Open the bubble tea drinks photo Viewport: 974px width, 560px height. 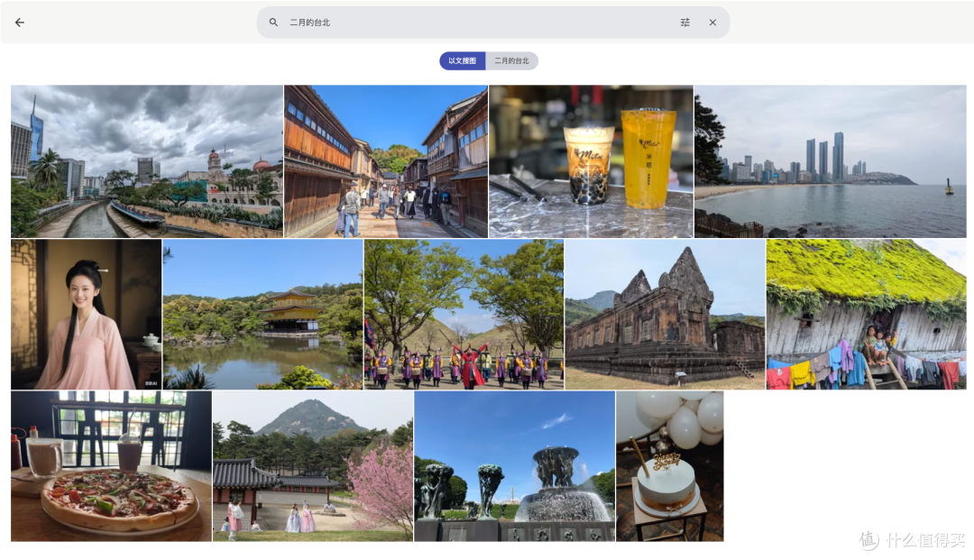pos(591,161)
